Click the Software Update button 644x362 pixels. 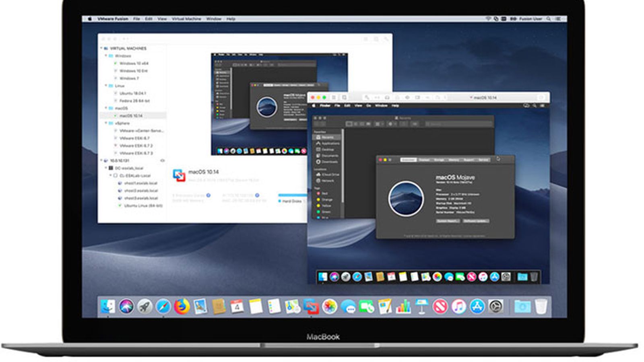coord(476,221)
